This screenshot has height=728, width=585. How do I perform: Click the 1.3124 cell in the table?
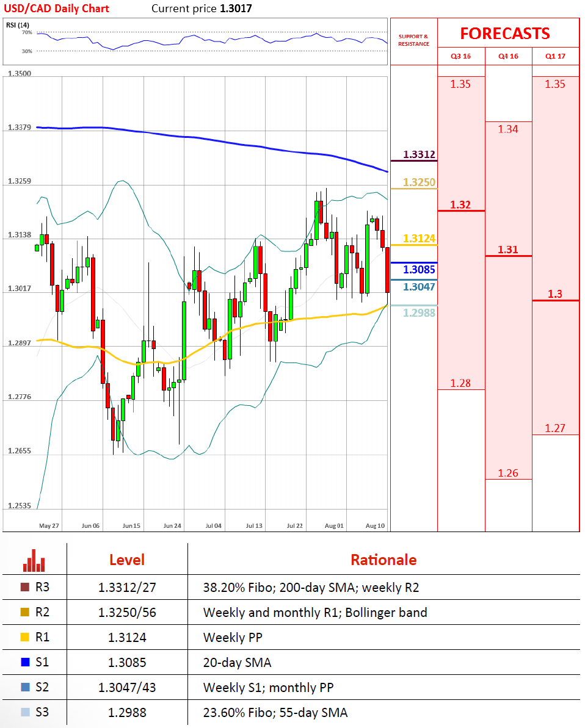point(127,638)
